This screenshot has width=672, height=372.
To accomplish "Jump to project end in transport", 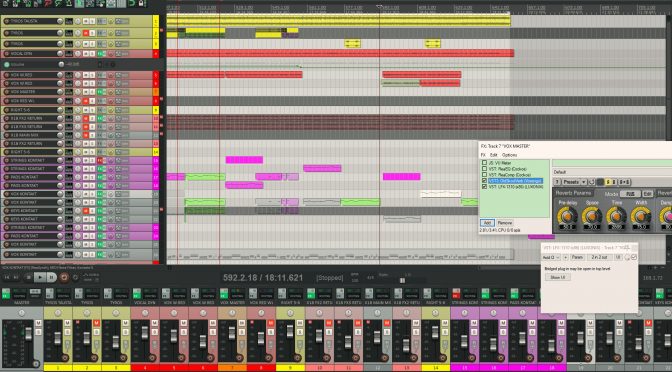I will tap(16, 277).
